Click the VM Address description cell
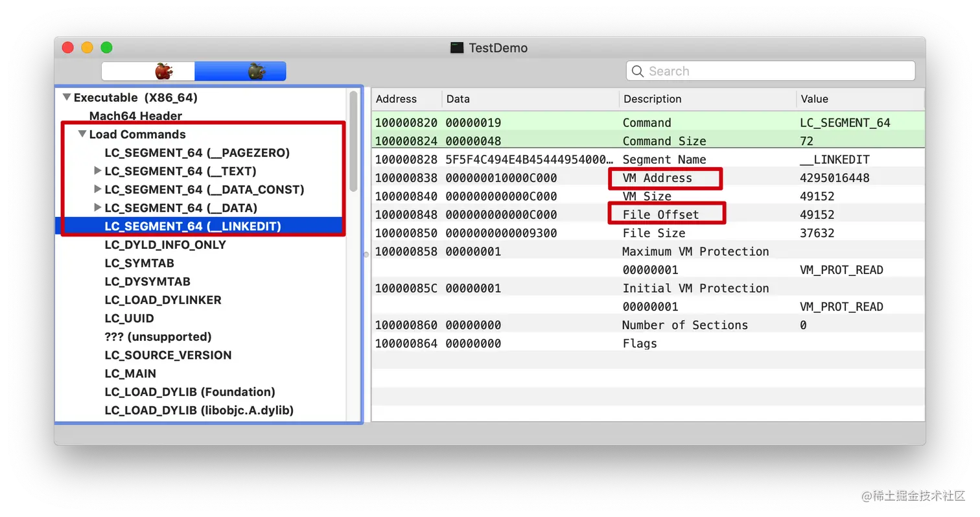The width and height of the screenshot is (980, 517). tap(657, 178)
